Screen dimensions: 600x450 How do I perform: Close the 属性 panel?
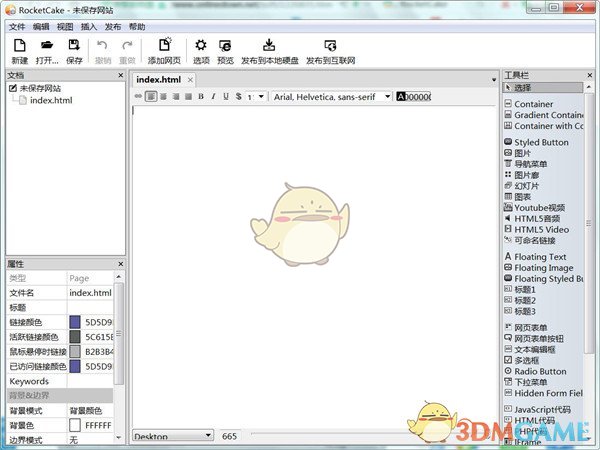[121, 264]
